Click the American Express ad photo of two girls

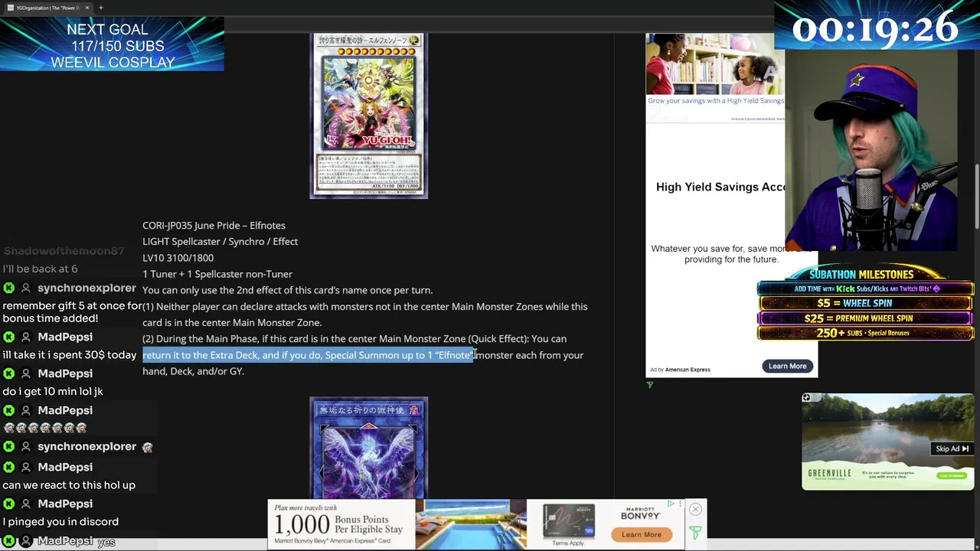(715, 64)
